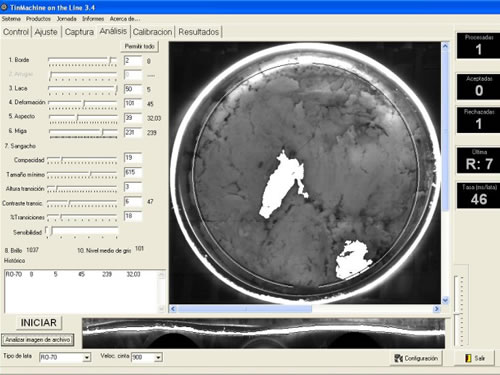Switch to the Captura tab
500x375 pixels.
79,32
